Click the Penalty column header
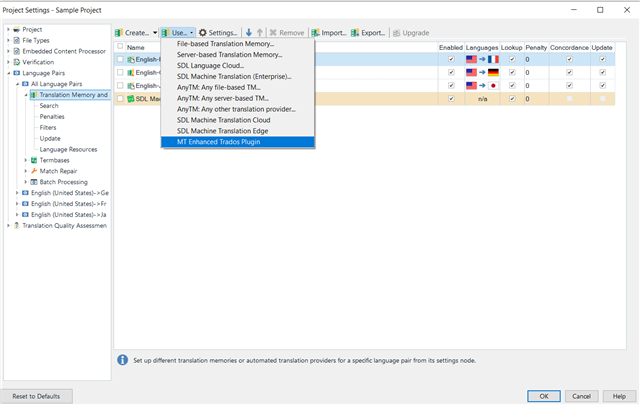 pyautogui.click(x=536, y=48)
